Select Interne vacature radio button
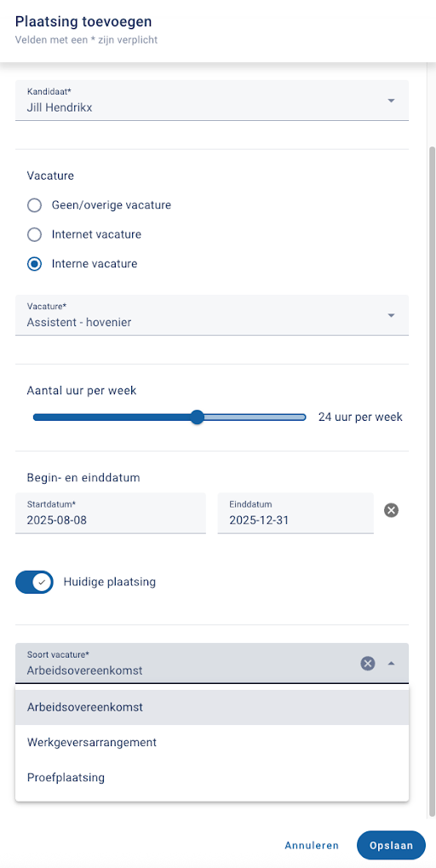 point(34,264)
